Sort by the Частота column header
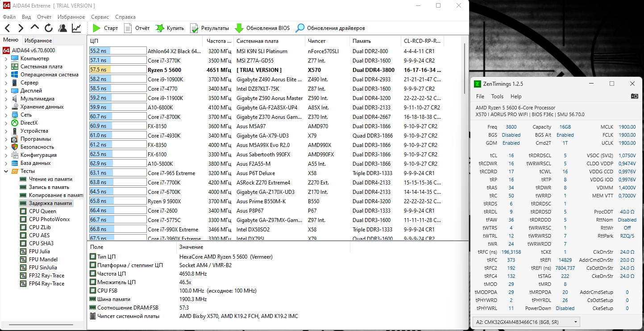The image size is (644, 331). coord(219,41)
